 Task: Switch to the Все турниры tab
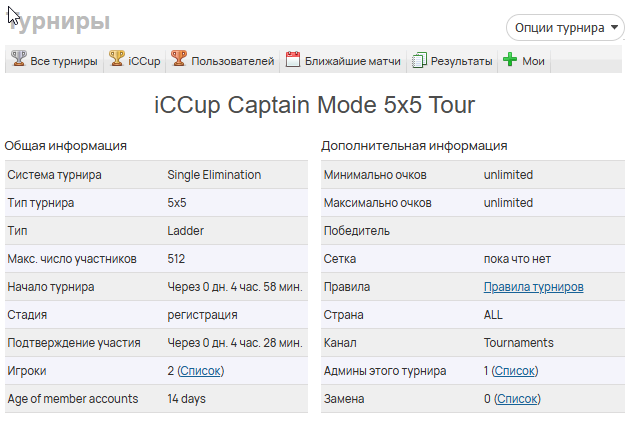pos(54,60)
